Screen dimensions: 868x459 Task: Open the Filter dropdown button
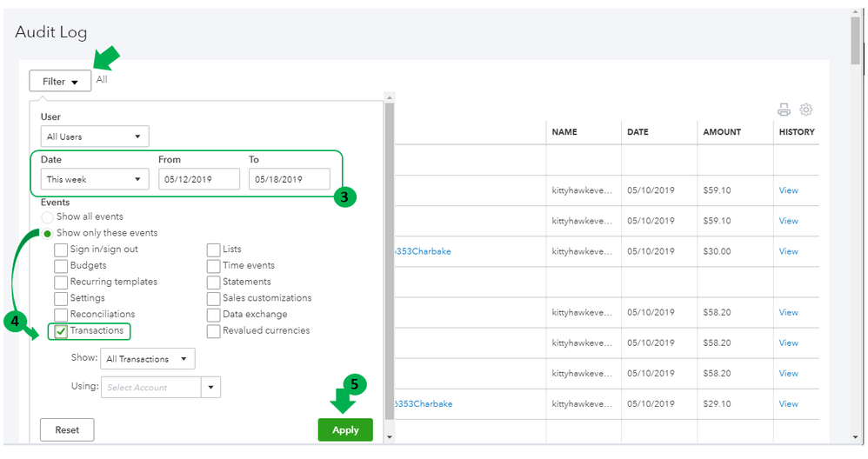[x=60, y=82]
